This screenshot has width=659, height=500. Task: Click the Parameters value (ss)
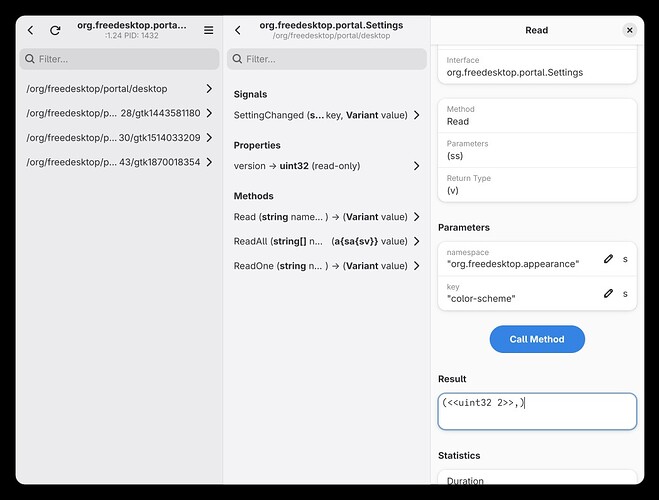pyautogui.click(x=455, y=156)
